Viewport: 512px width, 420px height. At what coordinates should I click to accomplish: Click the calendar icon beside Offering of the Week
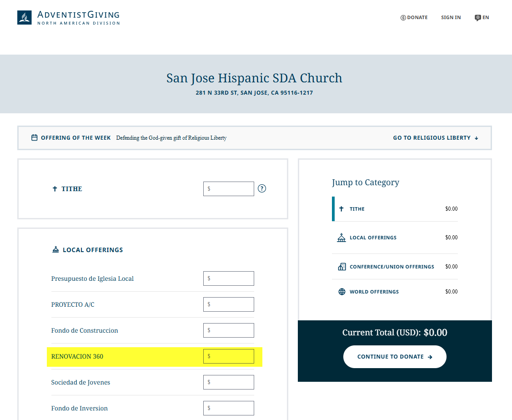(x=34, y=137)
